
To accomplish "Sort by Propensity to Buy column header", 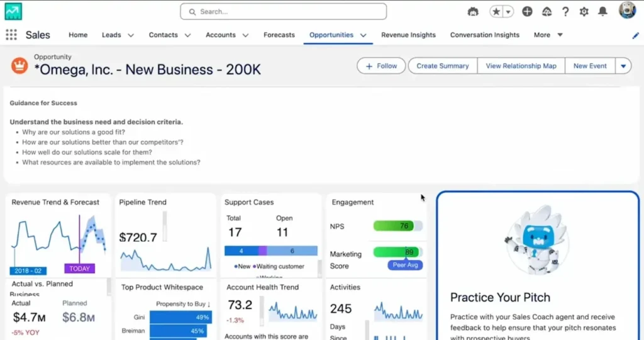I will [183, 304].
